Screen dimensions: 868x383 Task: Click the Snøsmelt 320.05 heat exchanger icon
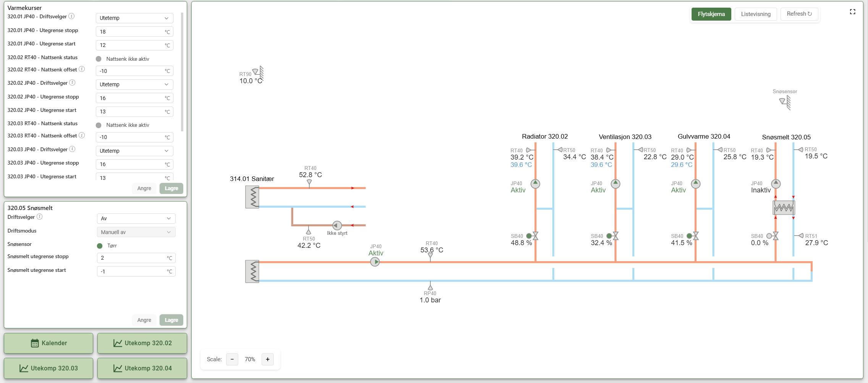784,208
